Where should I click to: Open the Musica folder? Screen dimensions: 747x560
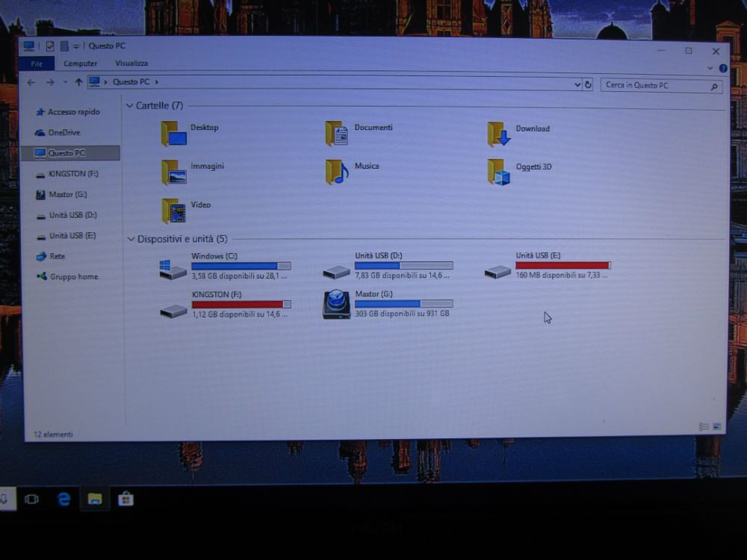[x=337, y=172]
